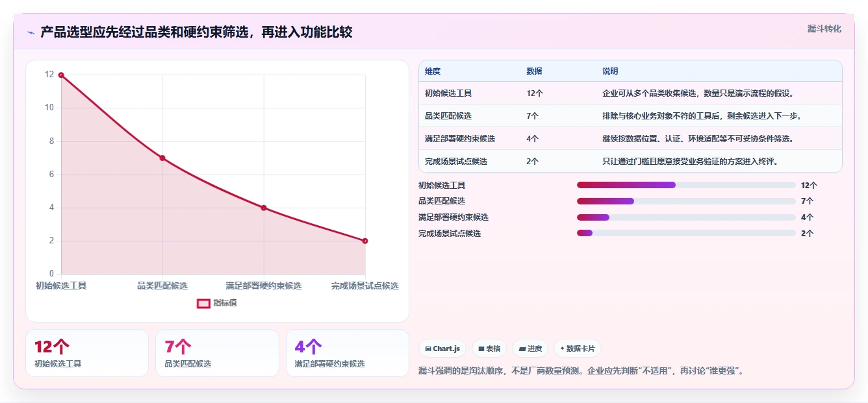Viewport: 868px width, 403px height.
Task: Click x-axis label 完成场景试点候选 on chart
Action: pos(364,286)
